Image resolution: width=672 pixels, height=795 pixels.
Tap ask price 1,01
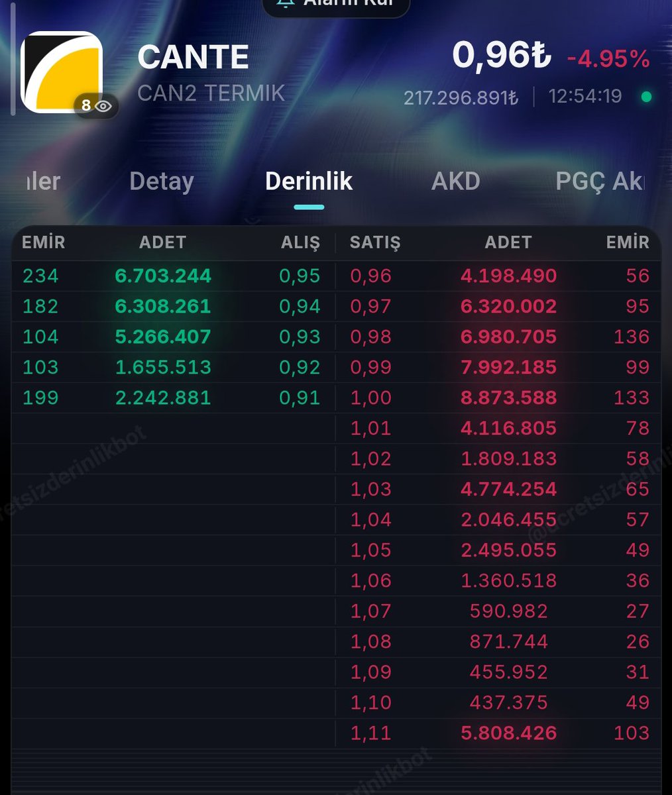tap(371, 428)
